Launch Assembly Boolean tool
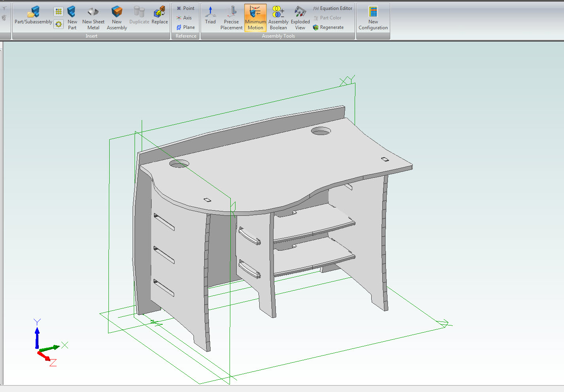Viewport: 564px width, 392px height. click(278, 18)
